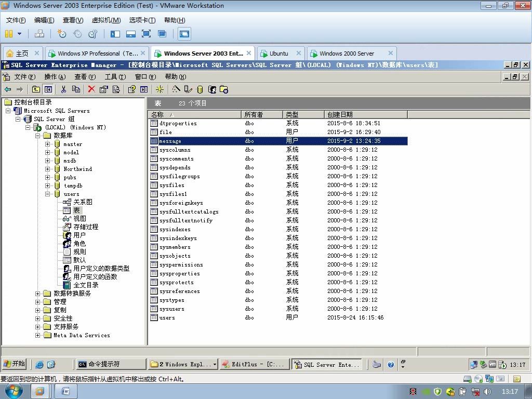Collapse the users database node
Image resolution: width=532 pixels, height=399 pixels.
[x=47, y=194]
